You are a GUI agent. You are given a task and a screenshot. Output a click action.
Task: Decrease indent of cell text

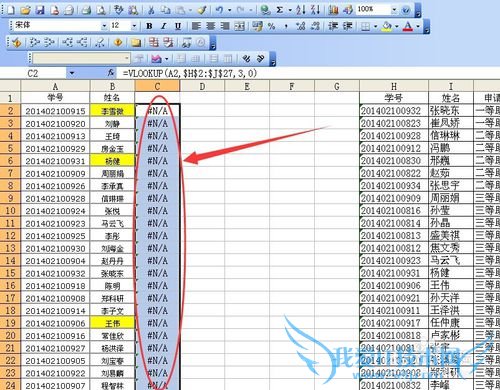tap(333, 26)
